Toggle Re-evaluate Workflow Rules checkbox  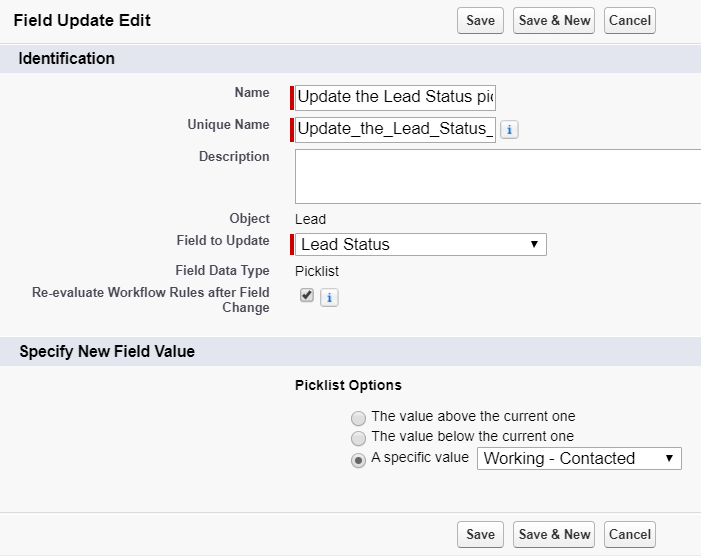point(307,295)
